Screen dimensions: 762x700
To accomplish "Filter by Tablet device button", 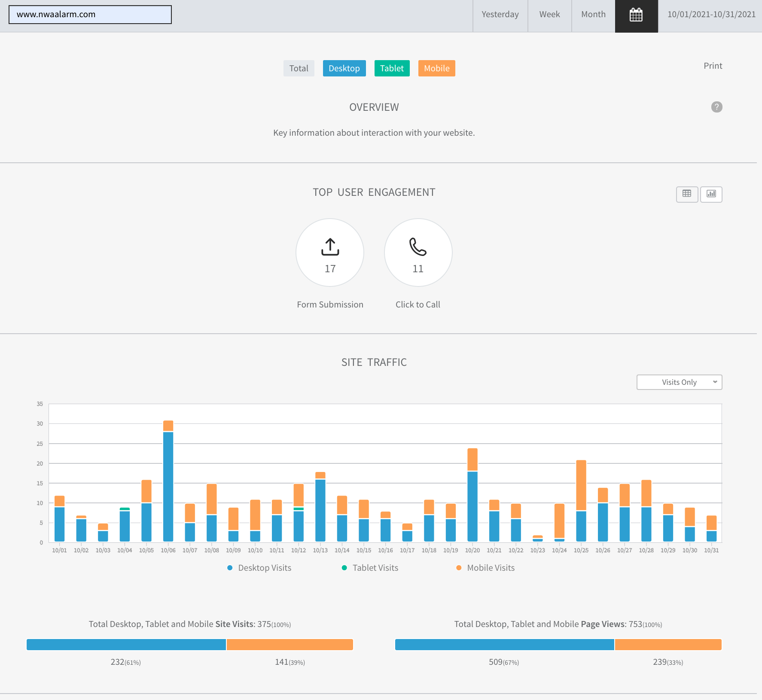I will point(392,68).
